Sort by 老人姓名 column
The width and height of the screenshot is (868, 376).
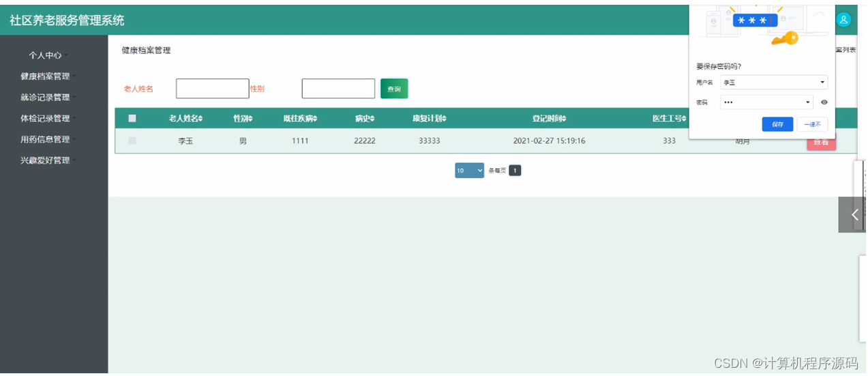click(185, 119)
